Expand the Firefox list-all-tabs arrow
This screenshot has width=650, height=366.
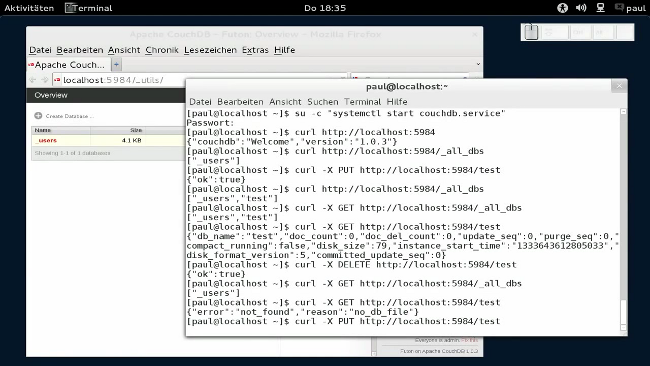click(478, 64)
